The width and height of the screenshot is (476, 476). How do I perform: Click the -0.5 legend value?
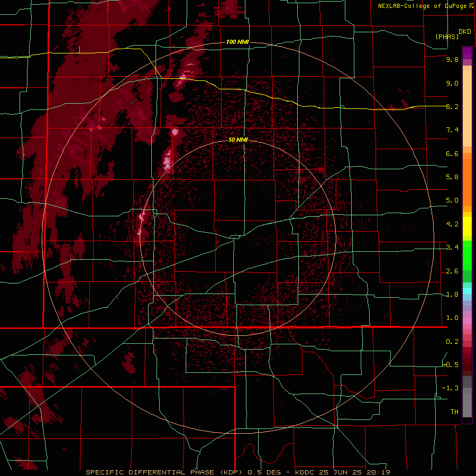(x=450, y=365)
